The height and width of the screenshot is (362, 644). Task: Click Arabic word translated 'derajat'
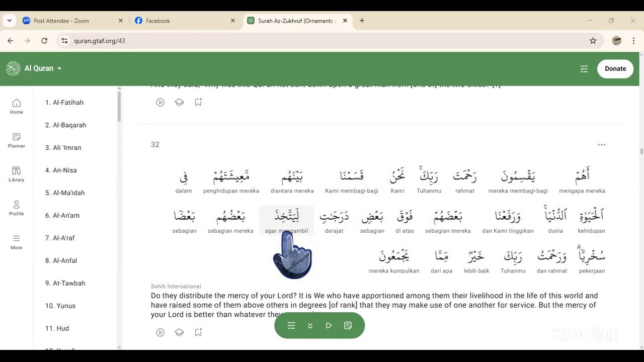[334, 217]
